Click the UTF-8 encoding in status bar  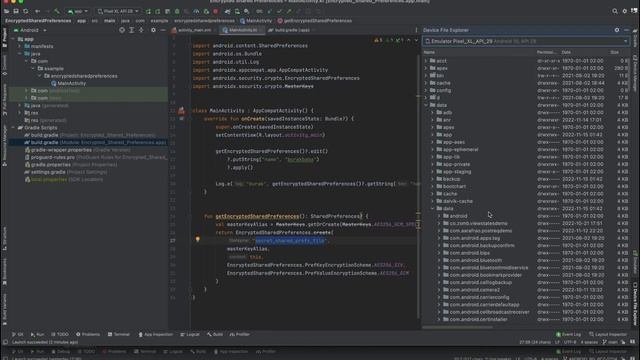(570, 342)
